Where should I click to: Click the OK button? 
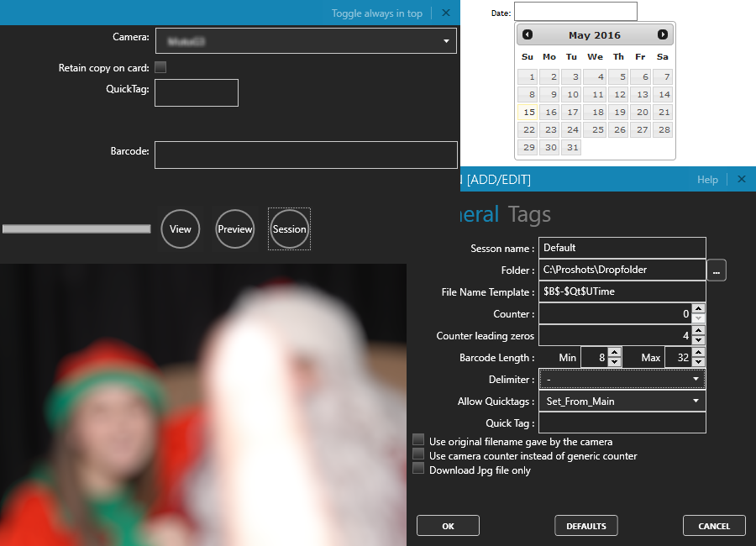(448, 526)
